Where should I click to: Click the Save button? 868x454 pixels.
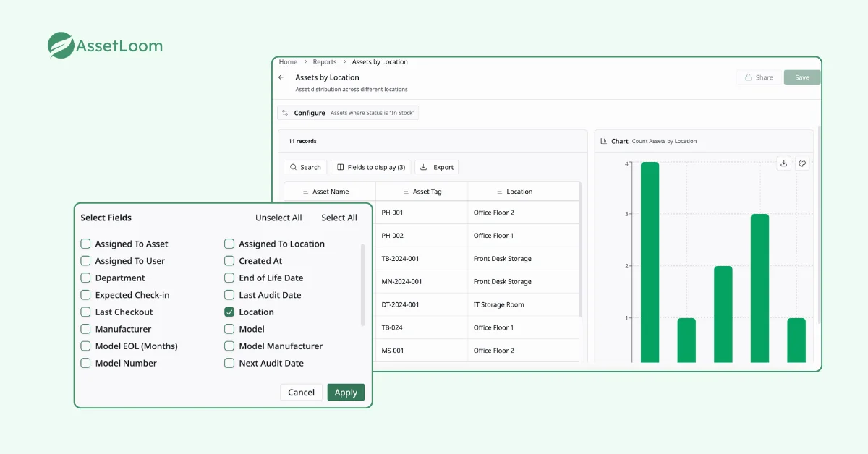click(802, 77)
